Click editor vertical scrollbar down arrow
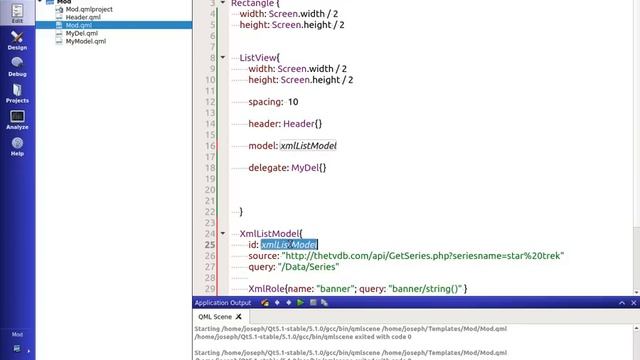 point(636,292)
